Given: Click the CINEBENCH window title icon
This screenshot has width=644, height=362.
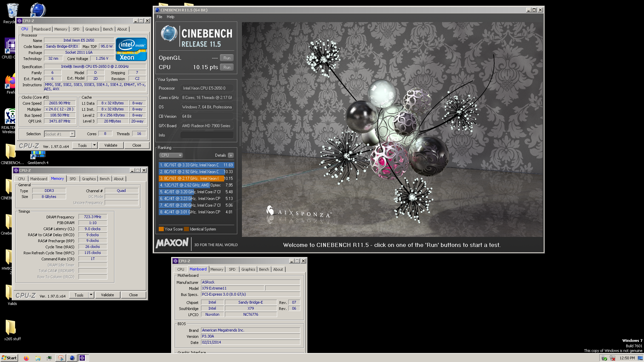Looking at the screenshot, I should tap(157, 10).
